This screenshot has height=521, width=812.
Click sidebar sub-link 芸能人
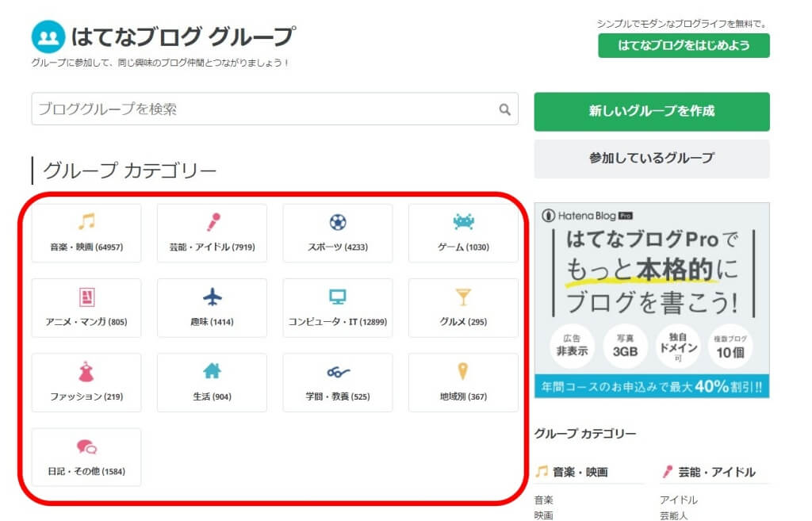click(x=674, y=515)
